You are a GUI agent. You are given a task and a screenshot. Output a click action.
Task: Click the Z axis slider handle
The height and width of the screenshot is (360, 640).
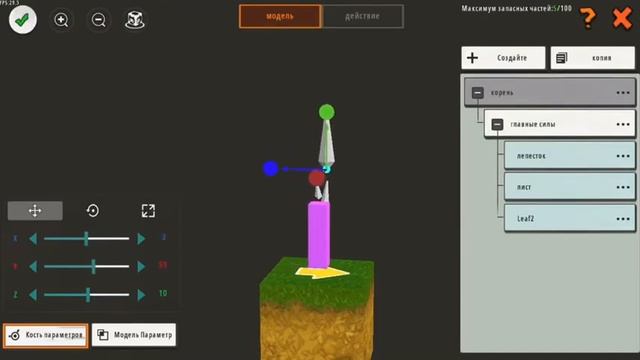click(x=88, y=295)
